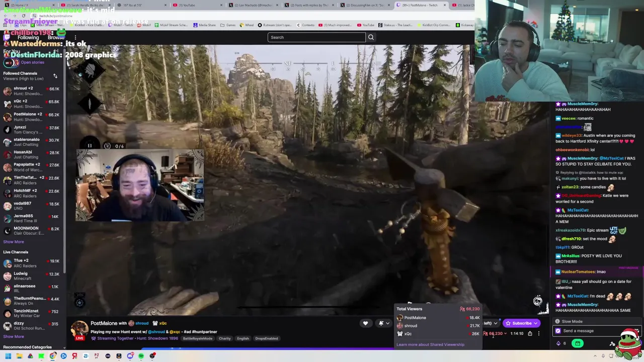Share the stream with the share icon

[x=530, y=333]
